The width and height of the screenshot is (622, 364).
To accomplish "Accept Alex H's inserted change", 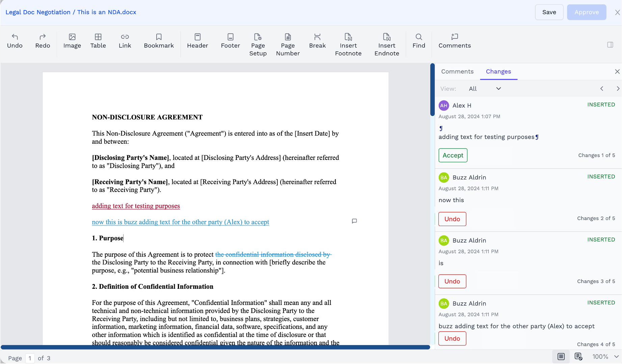I will click(x=453, y=155).
